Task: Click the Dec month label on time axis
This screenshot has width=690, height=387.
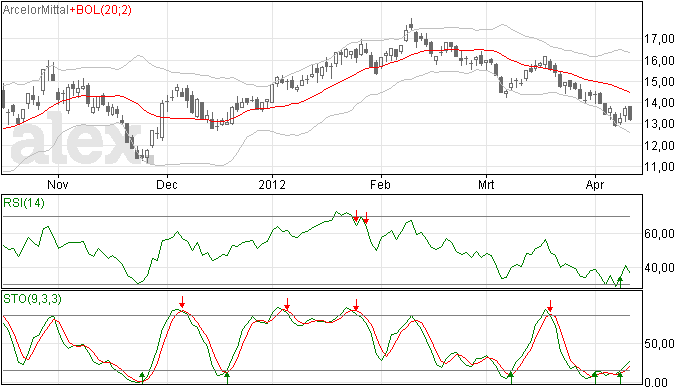Action: pos(167,184)
